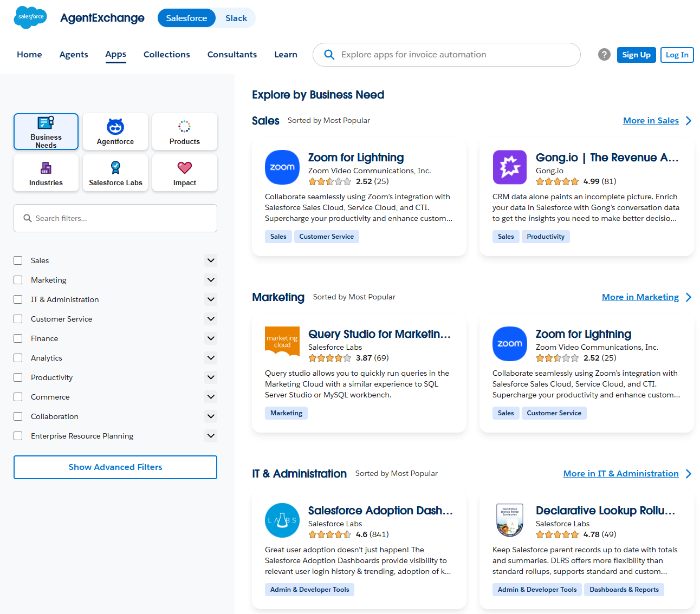The width and height of the screenshot is (700, 614).
Task: Expand the Sales filter chevron
Action: coord(211,260)
